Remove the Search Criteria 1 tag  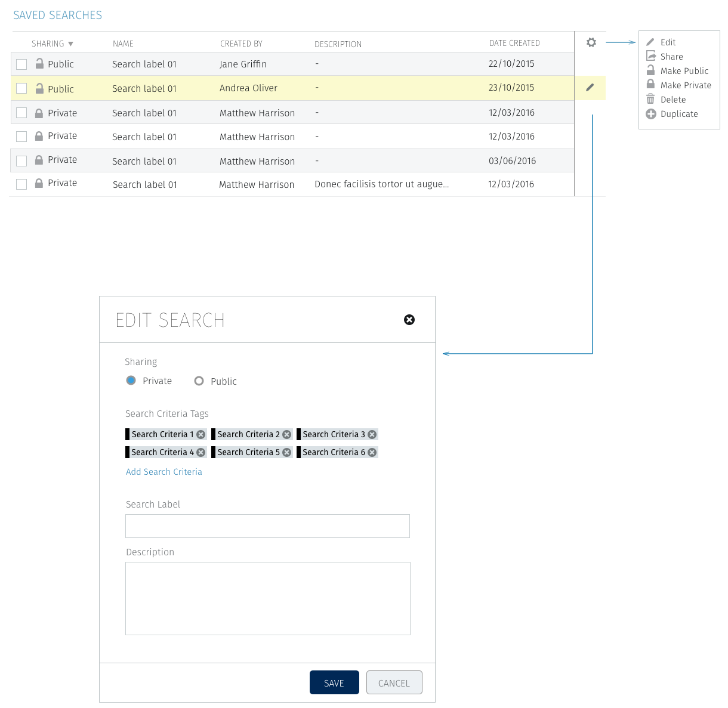pos(200,434)
